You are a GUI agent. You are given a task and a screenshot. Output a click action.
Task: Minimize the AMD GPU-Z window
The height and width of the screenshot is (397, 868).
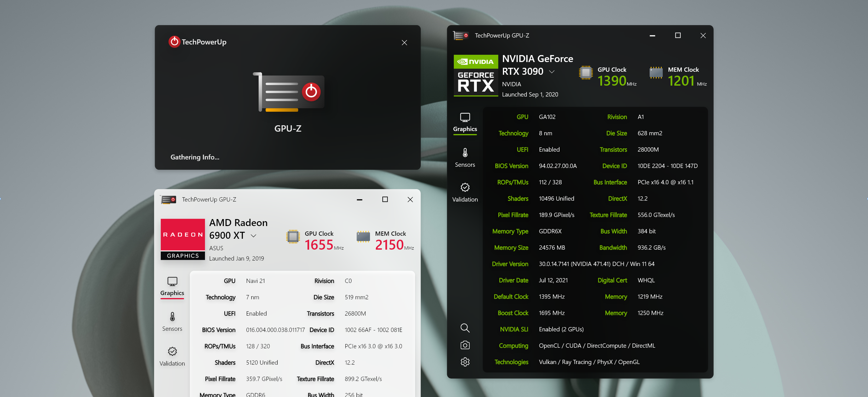(x=359, y=199)
